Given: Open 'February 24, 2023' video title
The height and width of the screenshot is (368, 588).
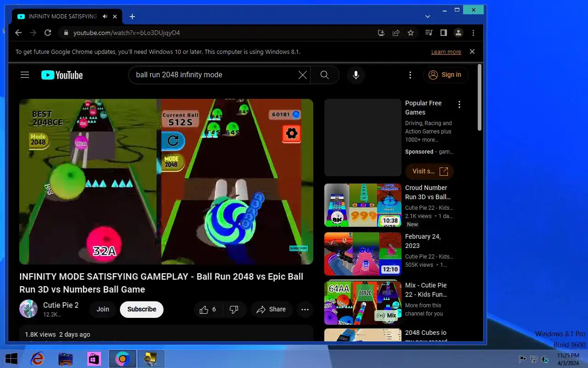Looking at the screenshot, I should click(423, 241).
